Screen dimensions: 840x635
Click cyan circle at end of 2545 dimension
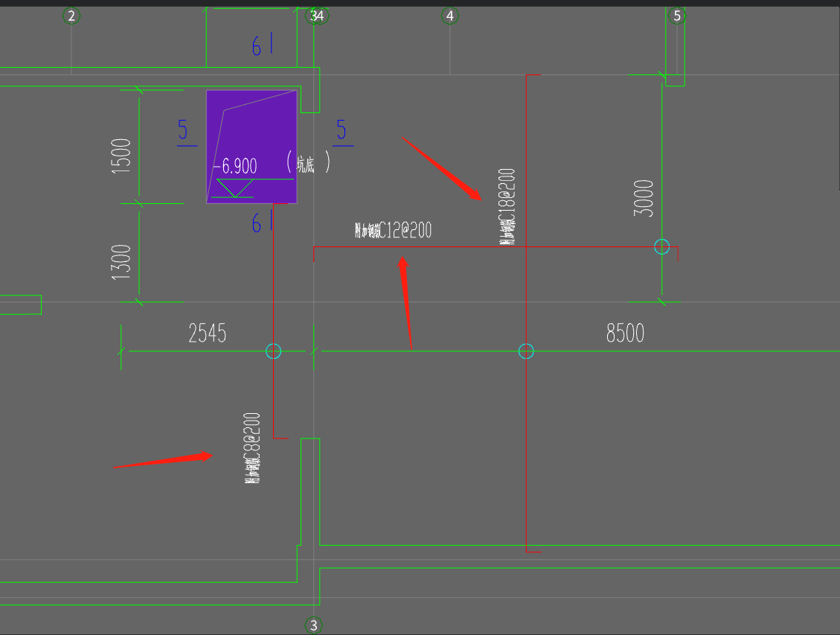[x=274, y=351]
